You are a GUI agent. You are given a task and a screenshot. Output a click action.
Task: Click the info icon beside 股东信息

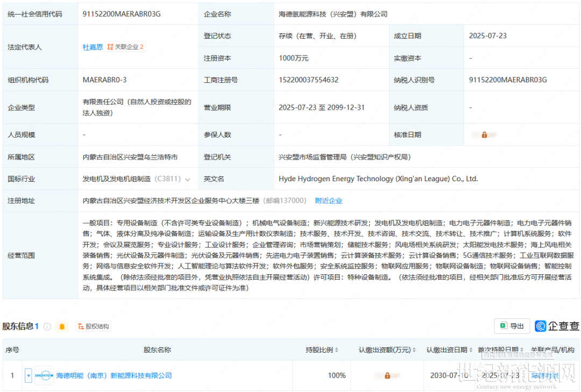click(x=47, y=326)
